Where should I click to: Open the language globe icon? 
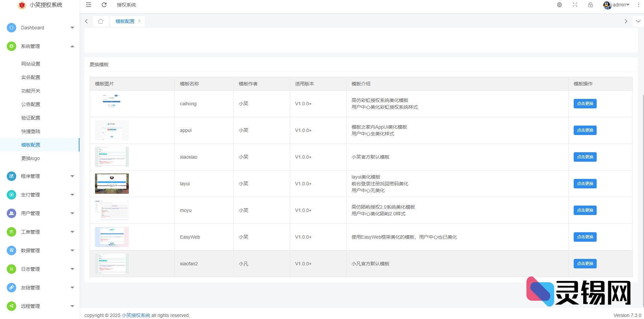coord(559,5)
